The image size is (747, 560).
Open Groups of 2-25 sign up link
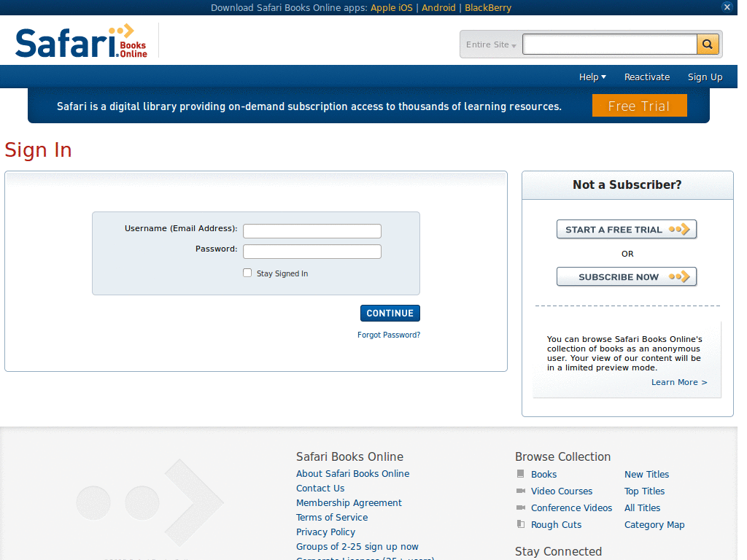pos(357,547)
